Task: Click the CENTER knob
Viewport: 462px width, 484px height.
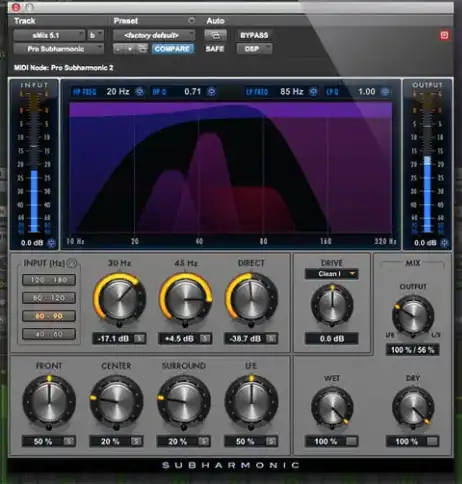Action: pos(116,402)
